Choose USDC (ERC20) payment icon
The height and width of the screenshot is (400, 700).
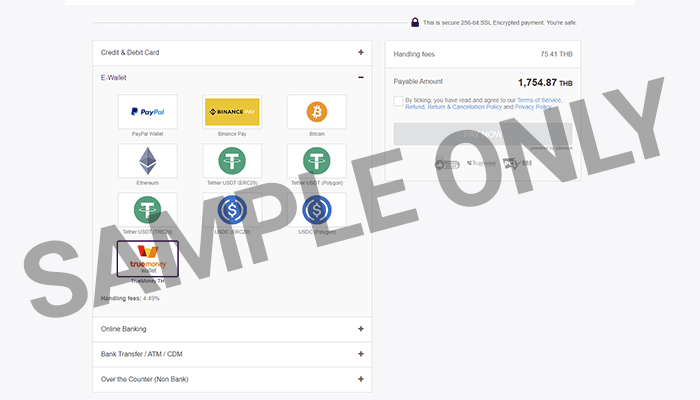pyautogui.click(x=232, y=209)
